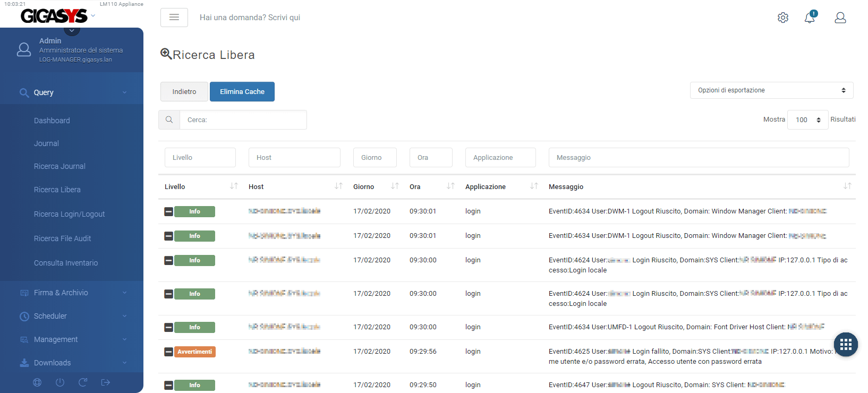Screen dimensions: 868x393
Task: Open the settings gear icon in header
Action: 782,18
